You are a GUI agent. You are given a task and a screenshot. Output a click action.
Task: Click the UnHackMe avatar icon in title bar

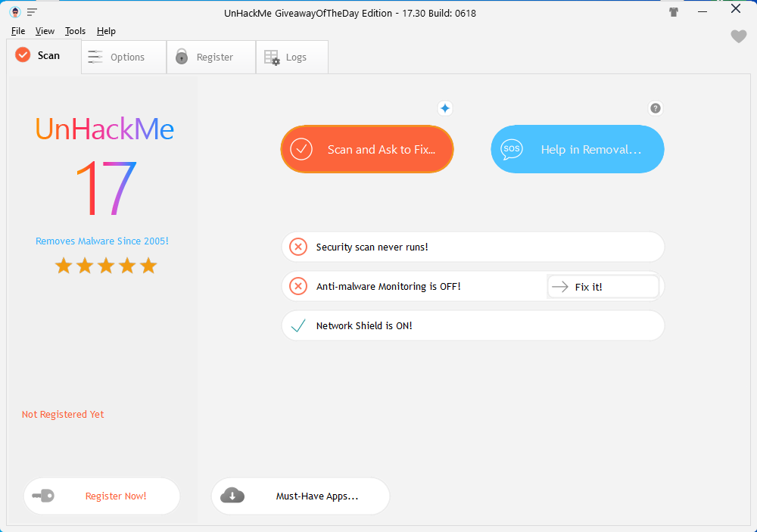(15, 11)
